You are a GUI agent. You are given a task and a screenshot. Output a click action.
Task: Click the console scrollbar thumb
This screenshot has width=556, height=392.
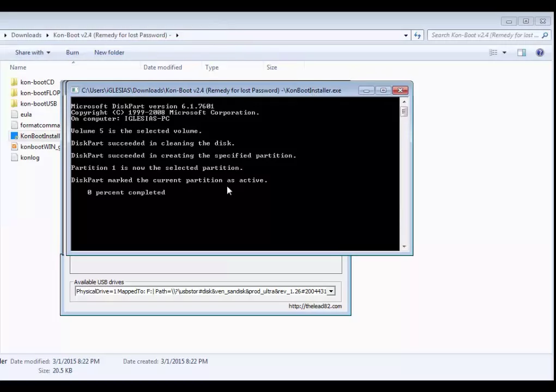403,112
